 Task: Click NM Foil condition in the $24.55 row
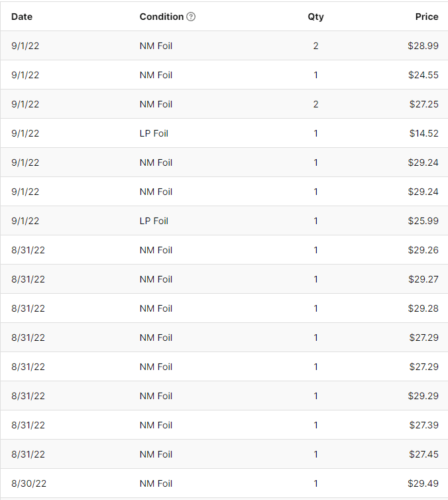coord(156,75)
